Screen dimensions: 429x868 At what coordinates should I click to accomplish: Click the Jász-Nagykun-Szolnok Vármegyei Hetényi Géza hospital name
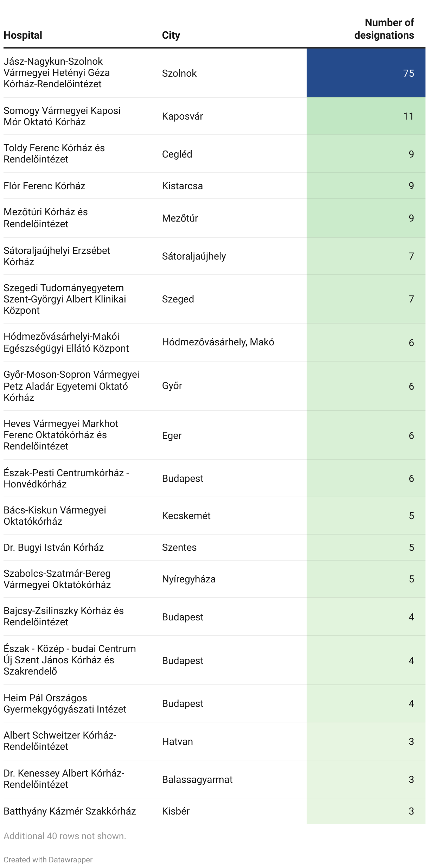point(57,73)
